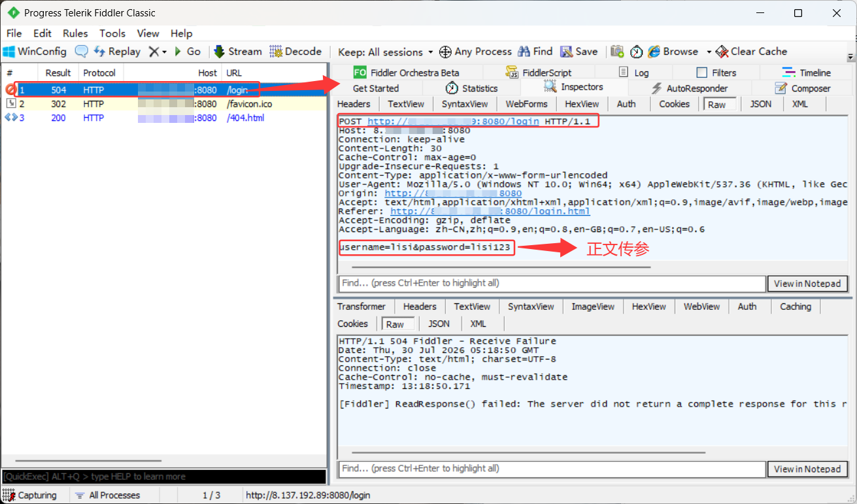
Task: Select session 1 via its error icon
Action: 10,90
